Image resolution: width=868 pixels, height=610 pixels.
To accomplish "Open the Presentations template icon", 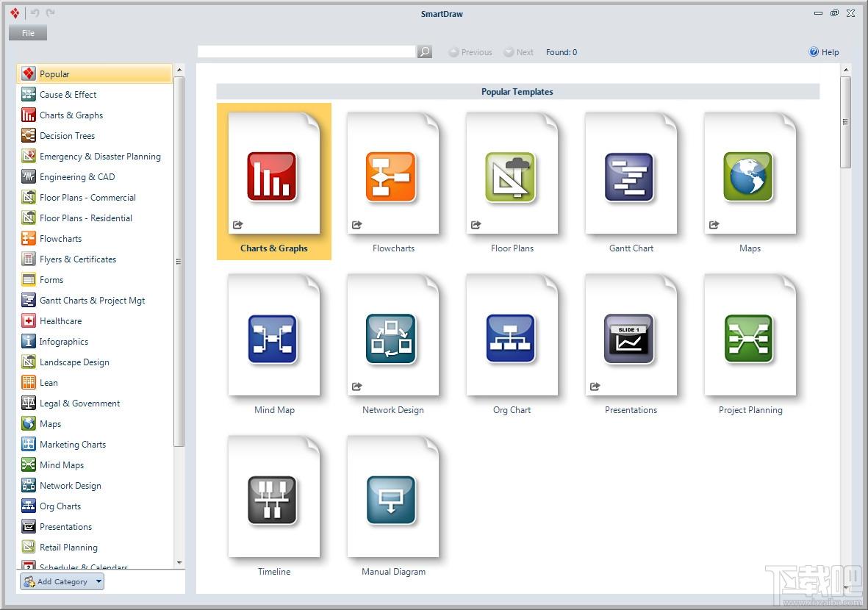I will pyautogui.click(x=629, y=338).
